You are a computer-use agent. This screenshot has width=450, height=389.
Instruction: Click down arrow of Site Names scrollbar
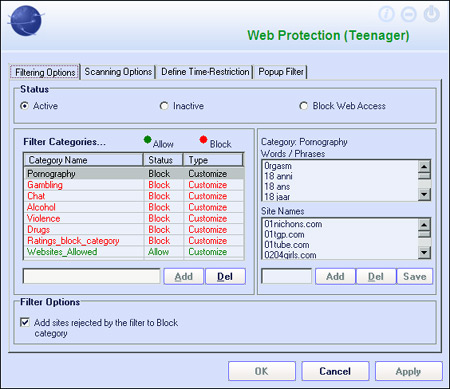[424, 252]
